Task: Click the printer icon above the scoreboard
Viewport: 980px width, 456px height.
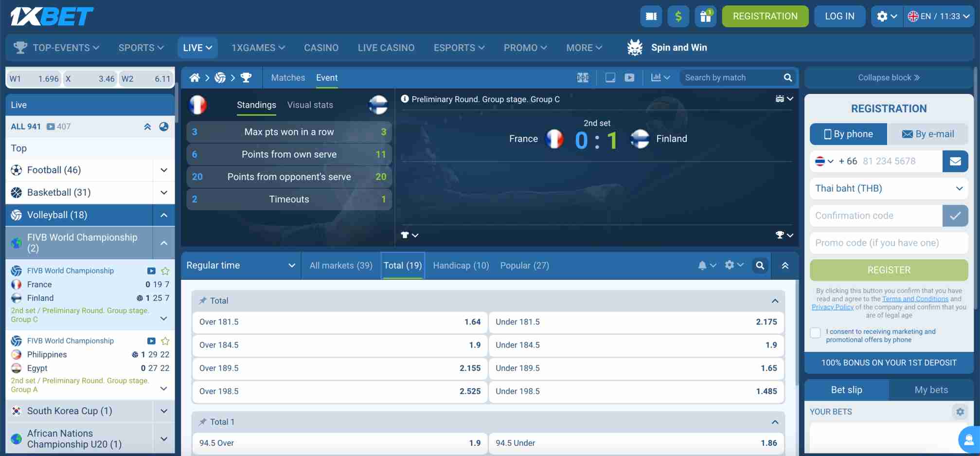Action: pyautogui.click(x=780, y=98)
